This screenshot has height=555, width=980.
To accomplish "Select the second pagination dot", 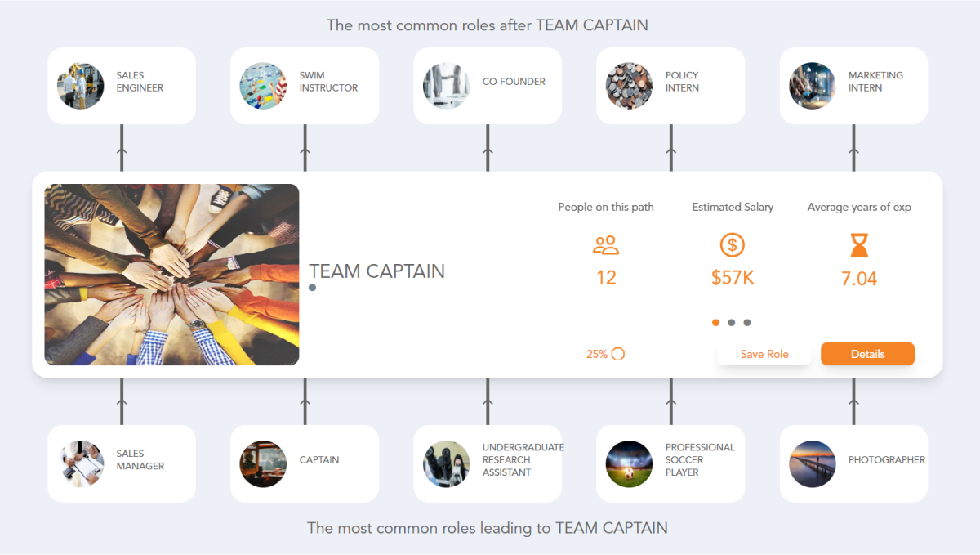I will coord(732,322).
